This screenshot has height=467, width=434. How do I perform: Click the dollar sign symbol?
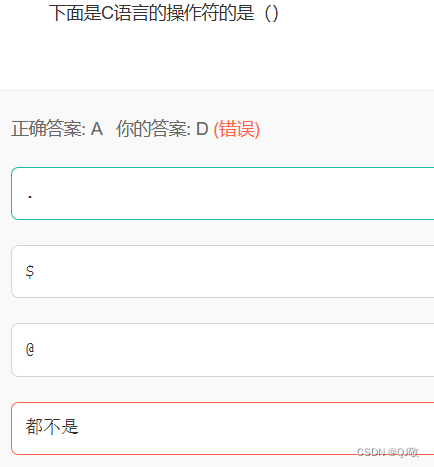30,271
